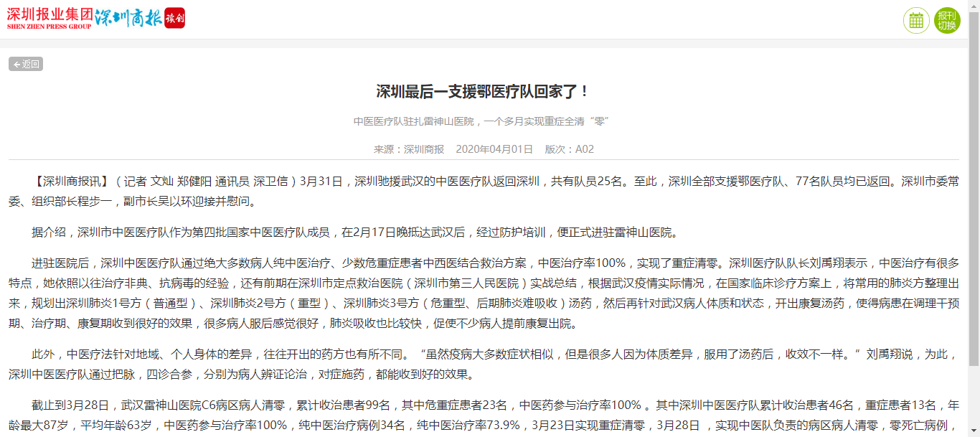Image resolution: width=980 pixels, height=437 pixels.
Task: Click the scrollbar up arrow
Action: 974,5
